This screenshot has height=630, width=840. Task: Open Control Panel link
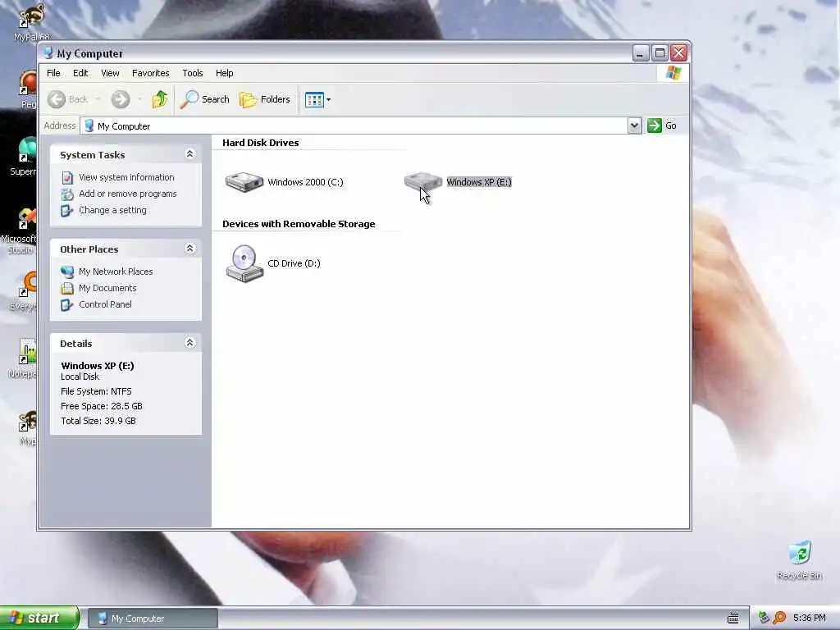105,304
